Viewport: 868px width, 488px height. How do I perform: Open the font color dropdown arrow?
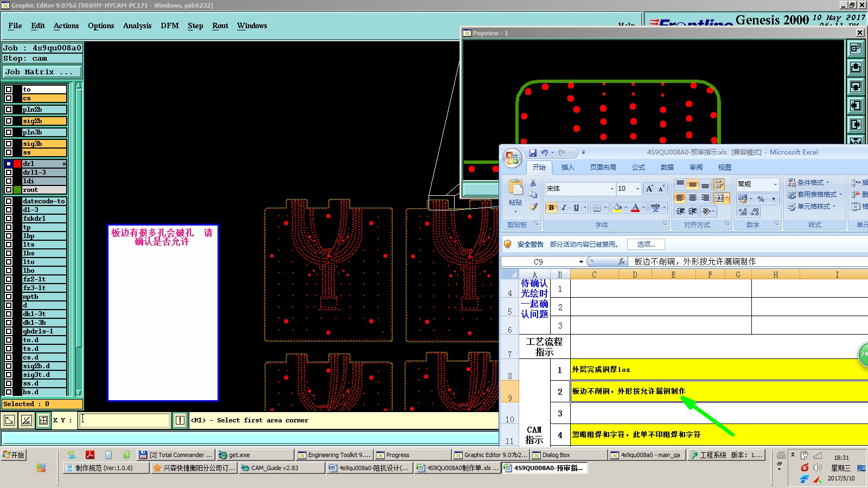tap(644, 207)
